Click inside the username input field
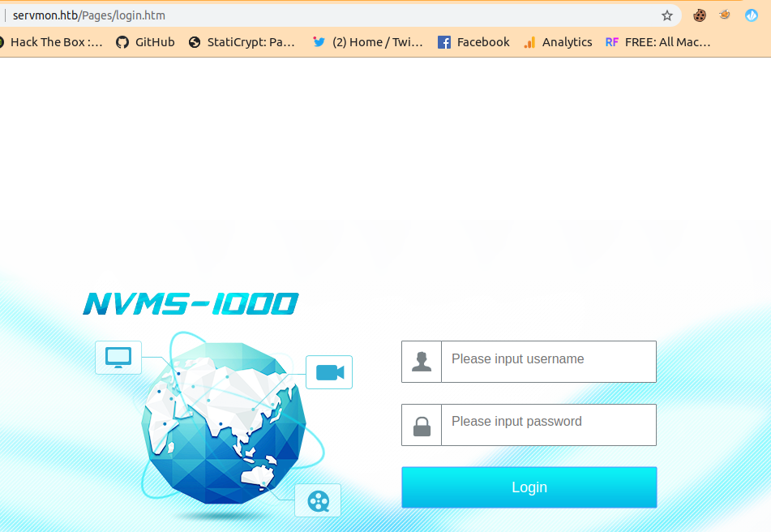The height and width of the screenshot is (532, 771). click(x=549, y=362)
